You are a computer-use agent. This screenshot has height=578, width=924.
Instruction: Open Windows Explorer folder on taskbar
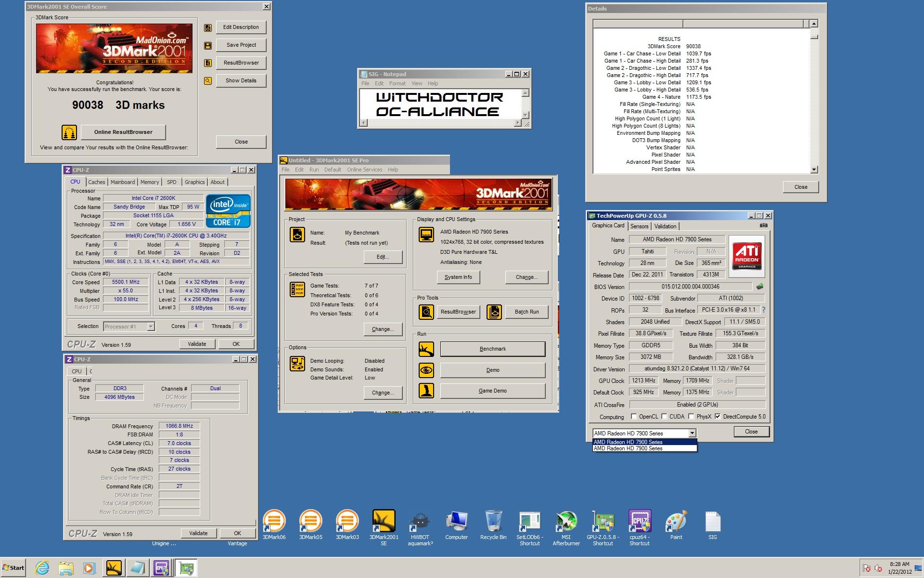pyautogui.click(x=66, y=568)
